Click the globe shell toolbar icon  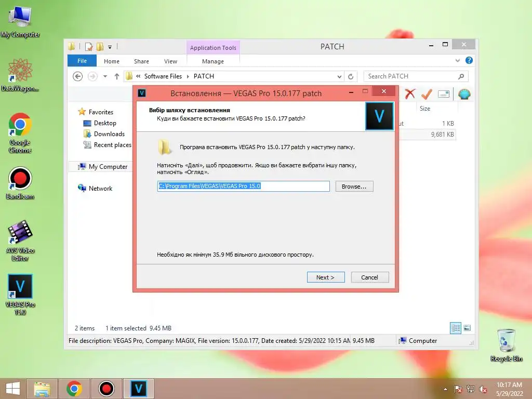464,94
